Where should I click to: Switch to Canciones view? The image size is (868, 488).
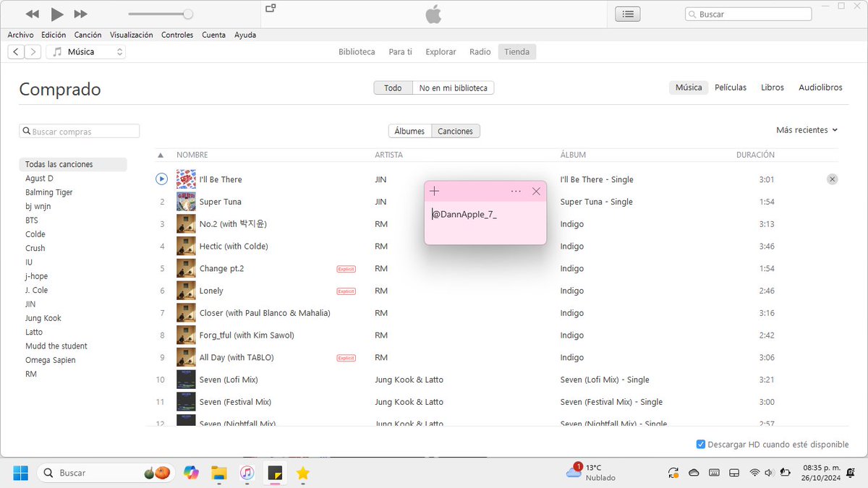click(x=456, y=132)
